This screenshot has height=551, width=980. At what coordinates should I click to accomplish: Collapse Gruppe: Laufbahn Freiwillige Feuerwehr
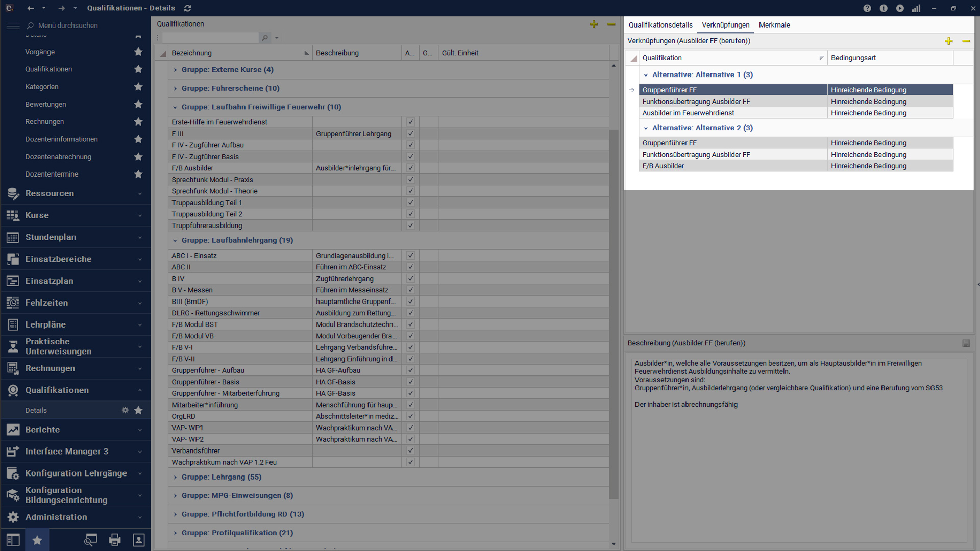175,107
